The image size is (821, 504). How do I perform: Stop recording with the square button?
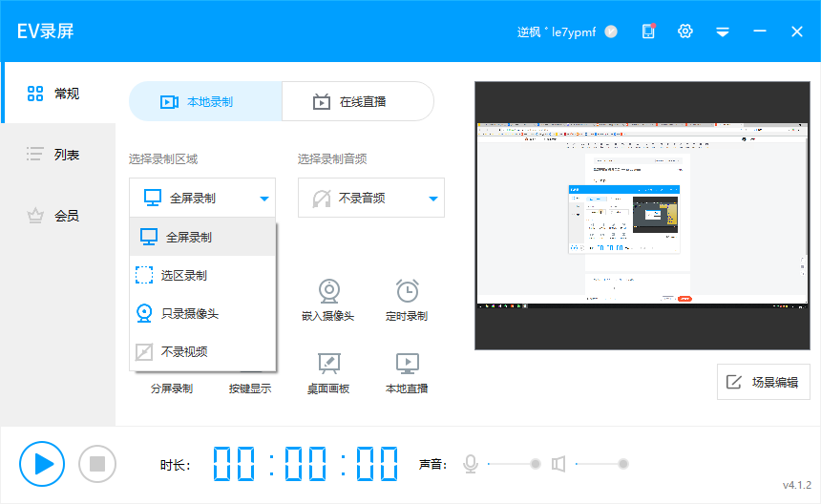point(97,464)
